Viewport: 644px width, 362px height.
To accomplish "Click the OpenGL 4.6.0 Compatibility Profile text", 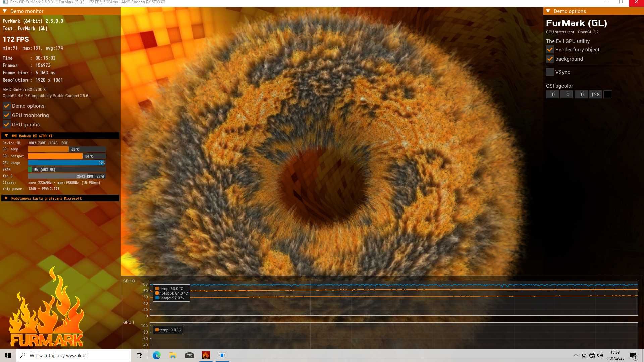I will pyautogui.click(x=47, y=96).
